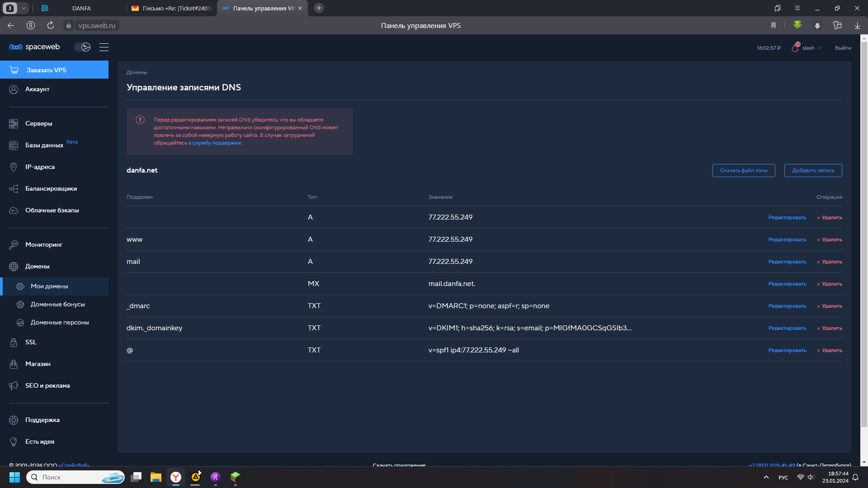Edit the SPF TXT record
The image size is (868, 488).
[x=787, y=351]
